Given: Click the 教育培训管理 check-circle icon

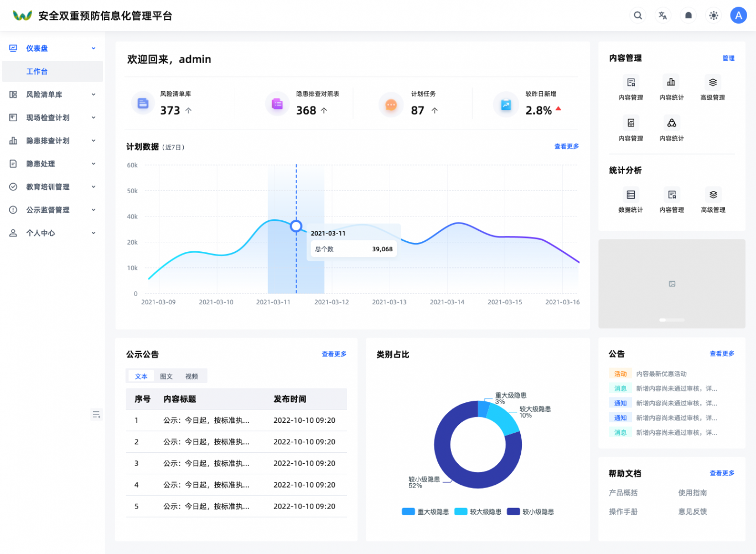Looking at the screenshot, I should (x=13, y=187).
